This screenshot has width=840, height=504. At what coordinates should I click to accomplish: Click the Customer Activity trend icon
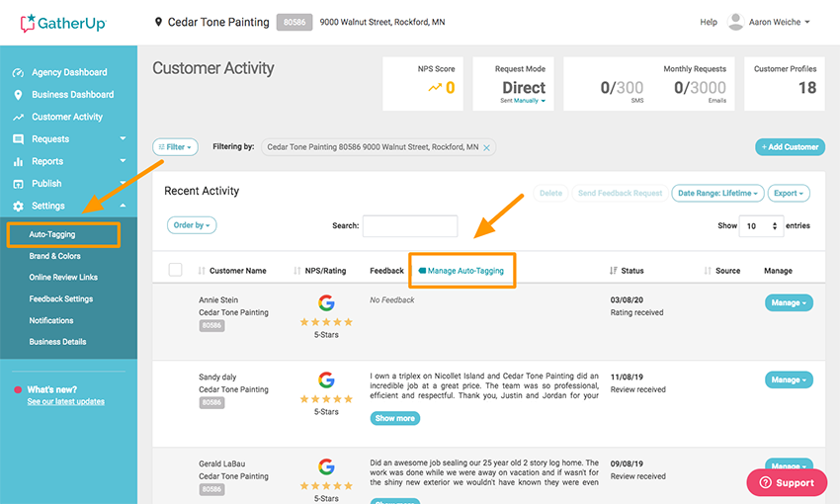[x=18, y=118]
